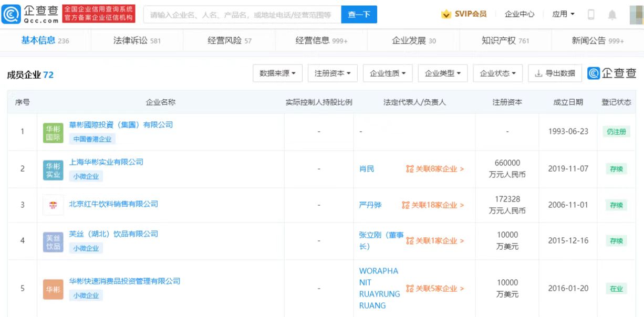644x317 pixels.
Task: Click the user avatar thumbnail
Action: click(636, 14)
